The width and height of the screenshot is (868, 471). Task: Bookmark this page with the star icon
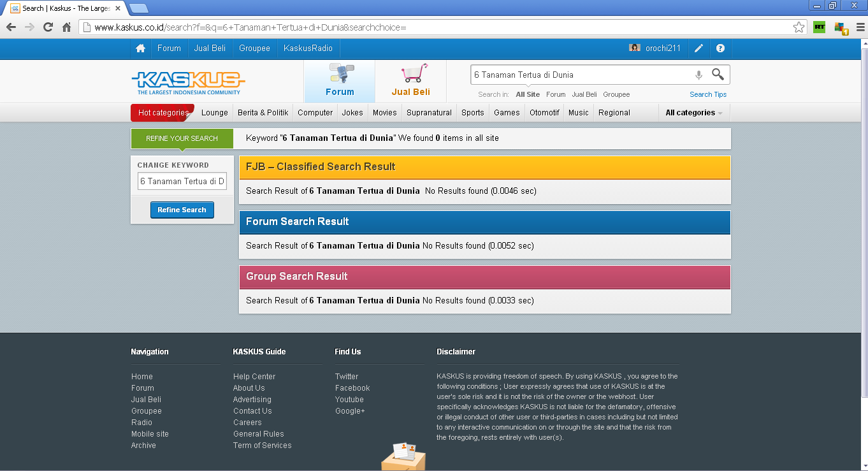(799, 27)
